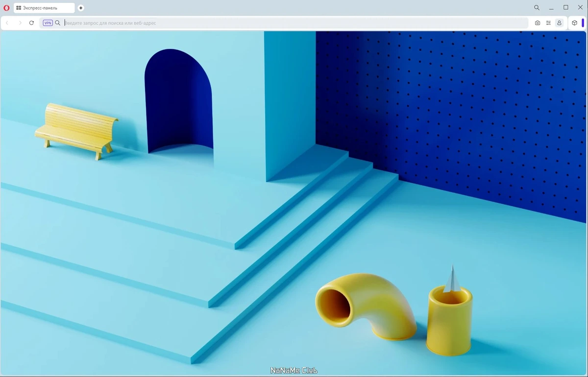The width and height of the screenshot is (588, 377).
Task: Focus the search or web address field
Action: pyautogui.click(x=294, y=23)
